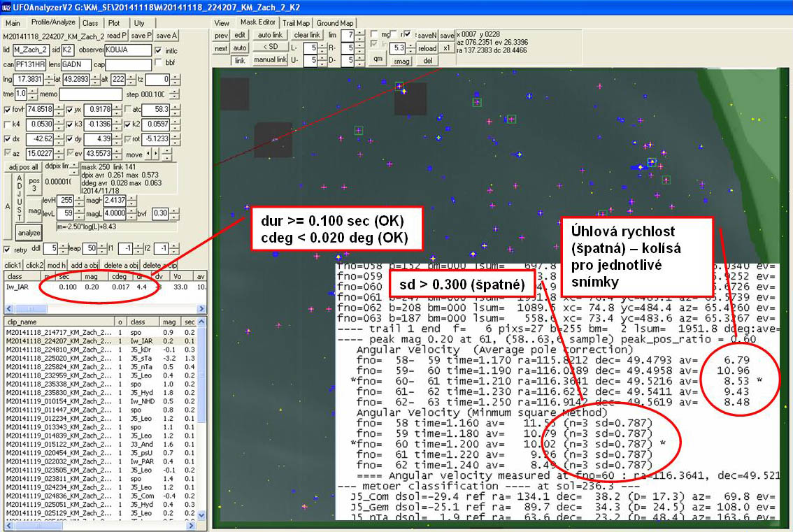Click the tz value spinner
Screen dimensions: 793x532
(175, 80)
